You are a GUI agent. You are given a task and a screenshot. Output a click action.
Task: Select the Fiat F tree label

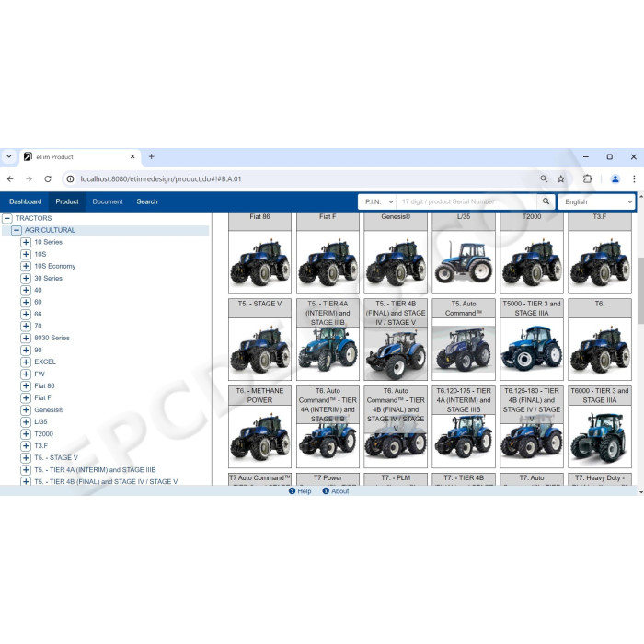(x=42, y=397)
